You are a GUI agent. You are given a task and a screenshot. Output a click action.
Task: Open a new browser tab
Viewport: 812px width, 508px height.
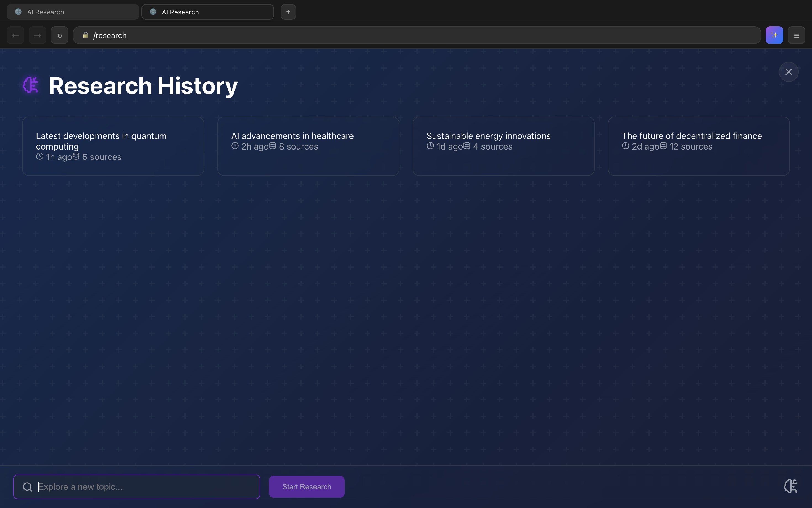(288, 12)
